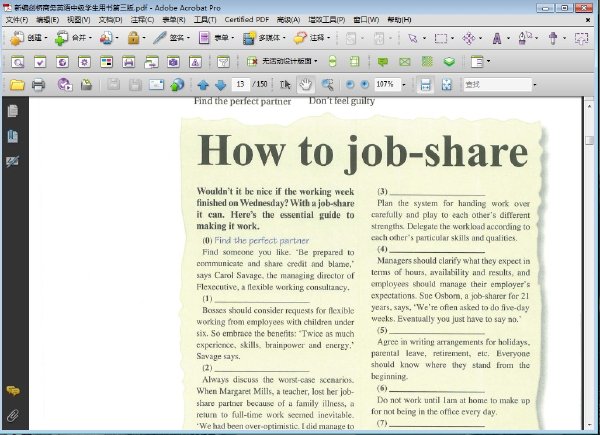Click the purple printer panel icon
This screenshot has width=600, height=435.
pos(129,62)
